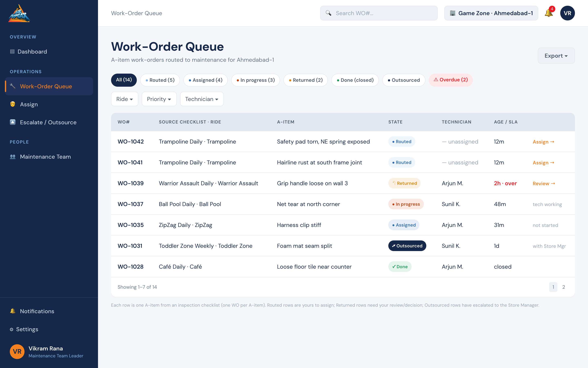Click the Outsourced badge on WO-1031
The height and width of the screenshot is (368, 588).
407,246
